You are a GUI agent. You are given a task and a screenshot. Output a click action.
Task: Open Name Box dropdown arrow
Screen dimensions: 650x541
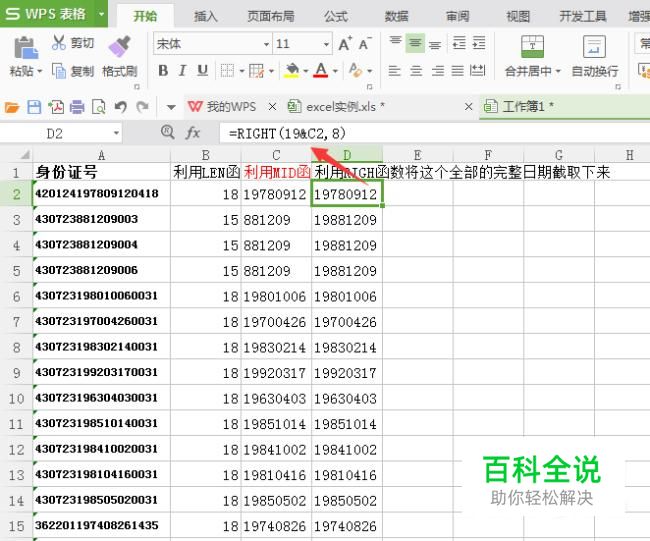[x=116, y=133]
